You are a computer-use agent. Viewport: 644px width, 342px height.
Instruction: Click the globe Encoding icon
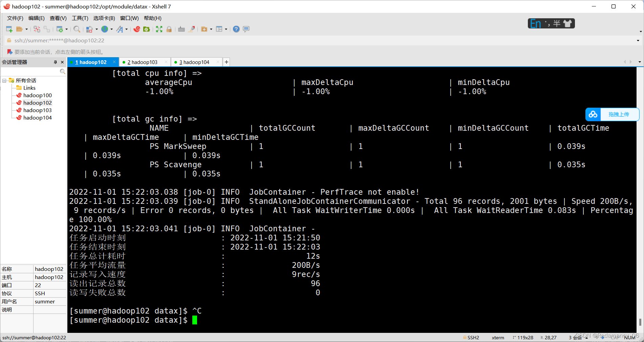pyautogui.click(x=105, y=29)
